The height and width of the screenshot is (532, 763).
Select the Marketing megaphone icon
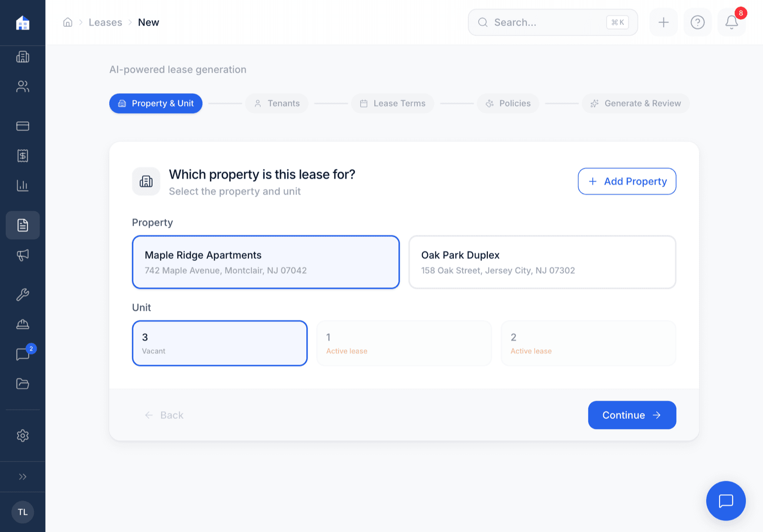click(x=22, y=255)
